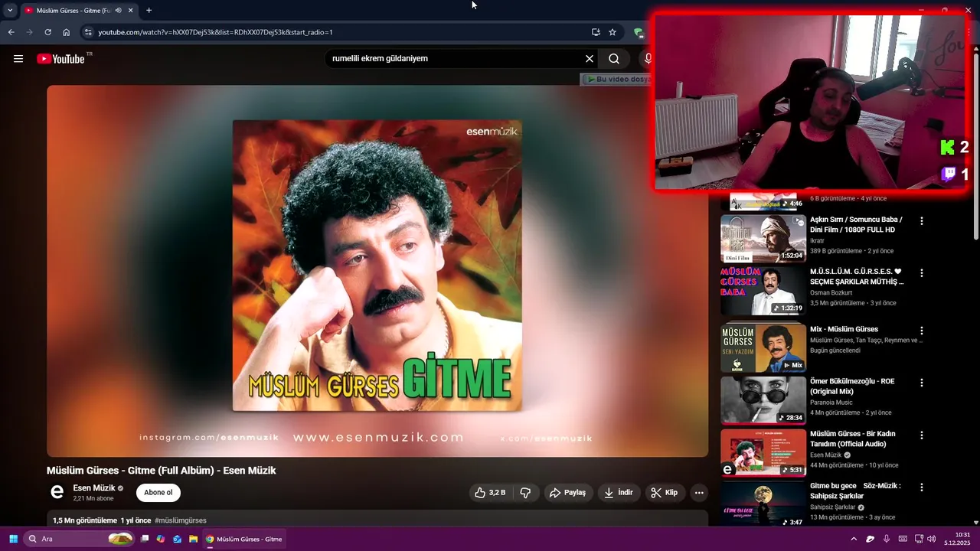Open the Windows Start menu
980x551 pixels.
[x=13, y=539]
